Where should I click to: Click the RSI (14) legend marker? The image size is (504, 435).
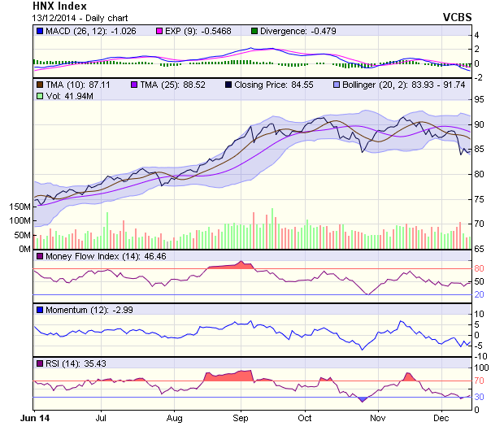tap(40, 363)
